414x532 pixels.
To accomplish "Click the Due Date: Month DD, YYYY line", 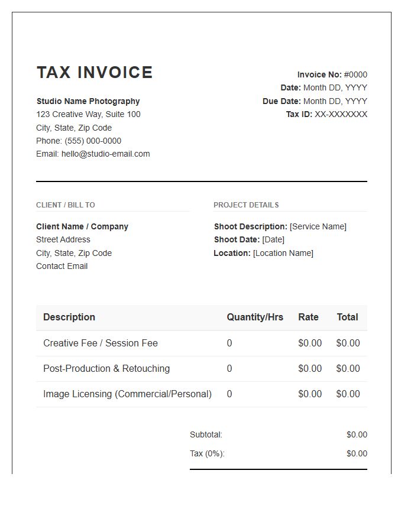I will point(315,101).
